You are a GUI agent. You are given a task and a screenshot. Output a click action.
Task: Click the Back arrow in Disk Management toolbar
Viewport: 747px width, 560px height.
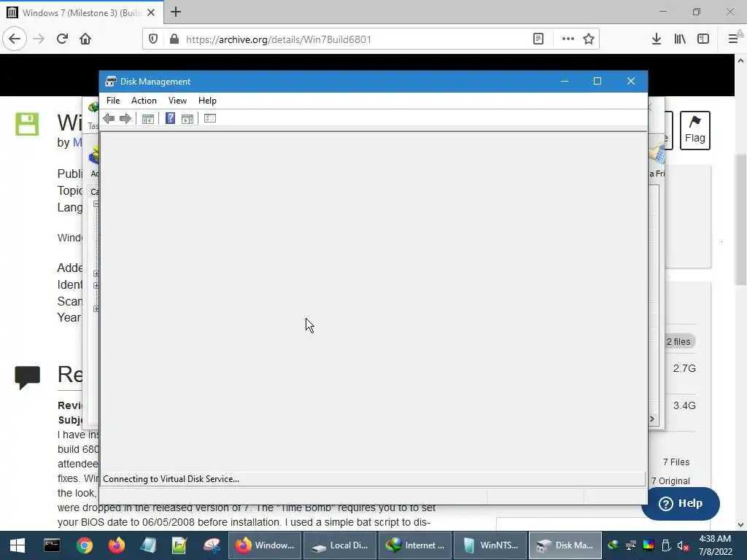point(109,119)
